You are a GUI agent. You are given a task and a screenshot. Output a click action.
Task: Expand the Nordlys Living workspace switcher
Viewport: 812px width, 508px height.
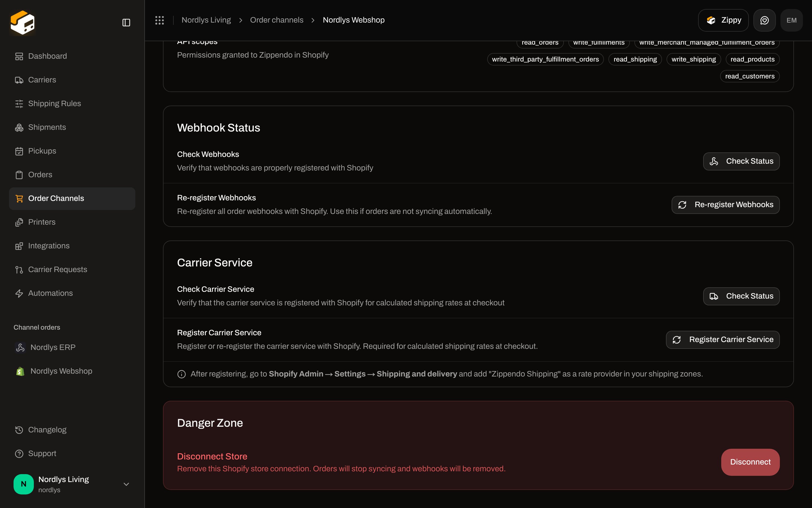[72, 484]
